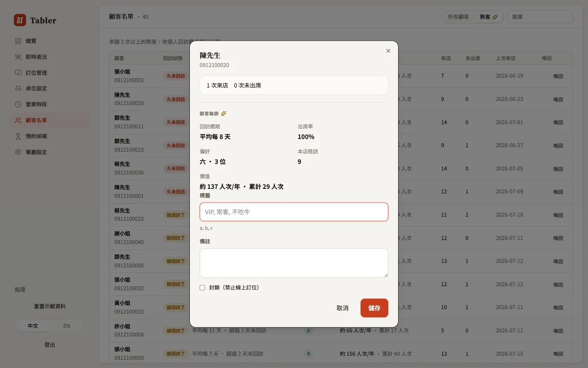Click 喚回 for row dated 2026-07-15
The width and height of the screenshot is (588, 368).
(x=558, y=354)
